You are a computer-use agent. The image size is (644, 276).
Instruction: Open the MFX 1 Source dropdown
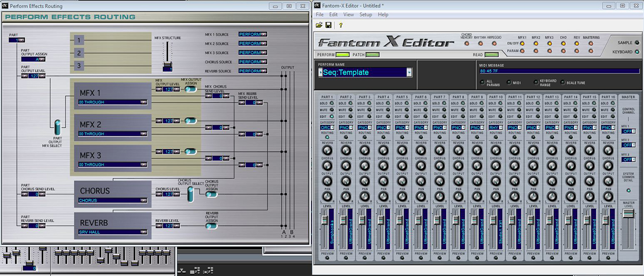click(x=253, y=35)
